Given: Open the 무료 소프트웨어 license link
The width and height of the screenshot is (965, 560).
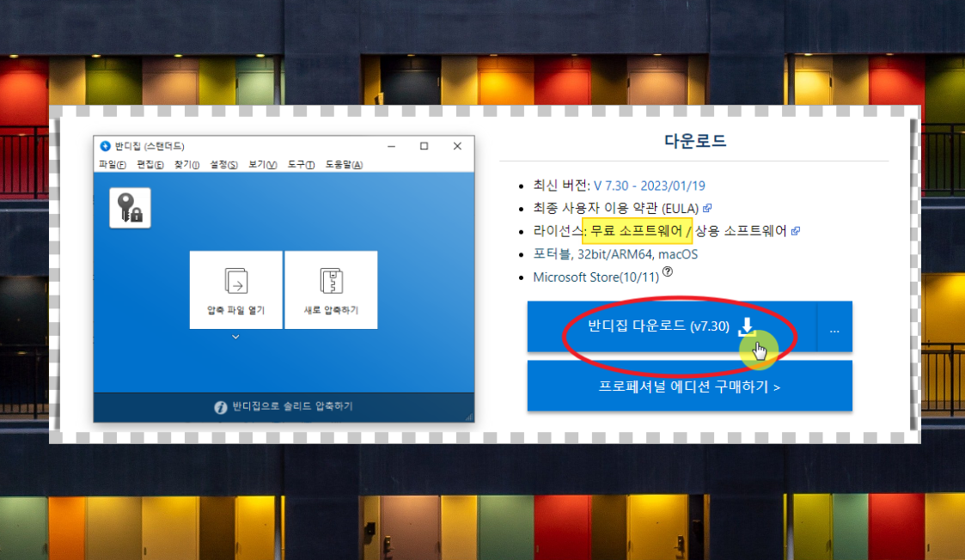Looking at the screenshot, I should 637,231.
